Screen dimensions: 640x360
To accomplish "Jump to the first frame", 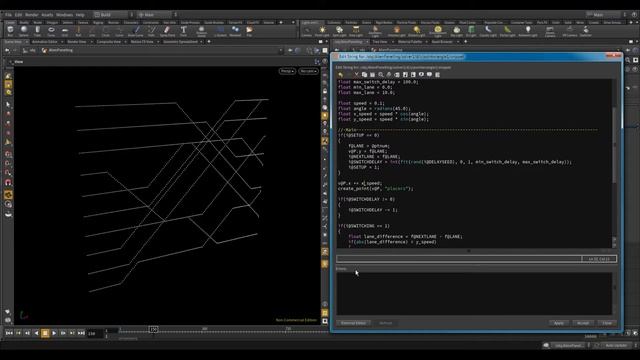I will click(9, 333).
